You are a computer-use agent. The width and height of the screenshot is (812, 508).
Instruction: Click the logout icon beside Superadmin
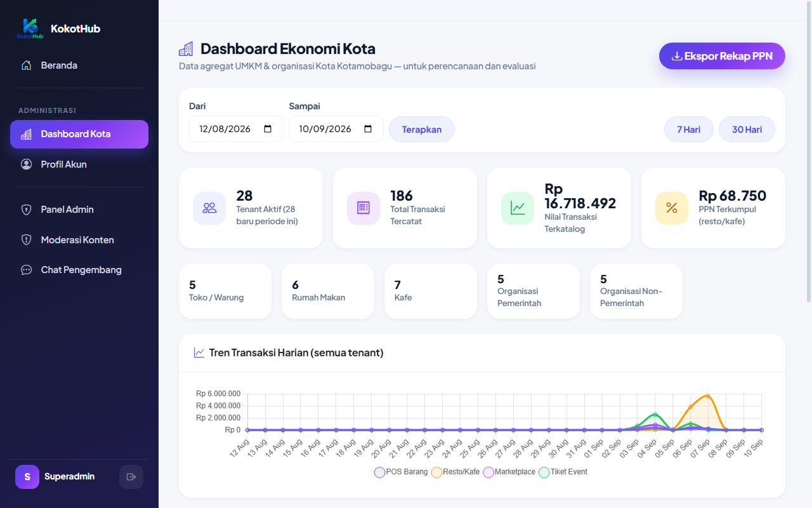pyautogui.click(x=131, y=477)
